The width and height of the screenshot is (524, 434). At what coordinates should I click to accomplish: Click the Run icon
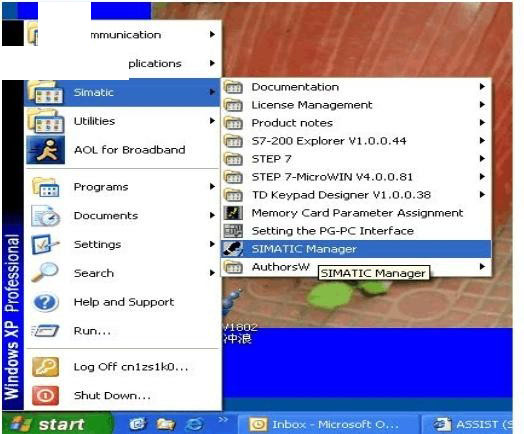45,331
